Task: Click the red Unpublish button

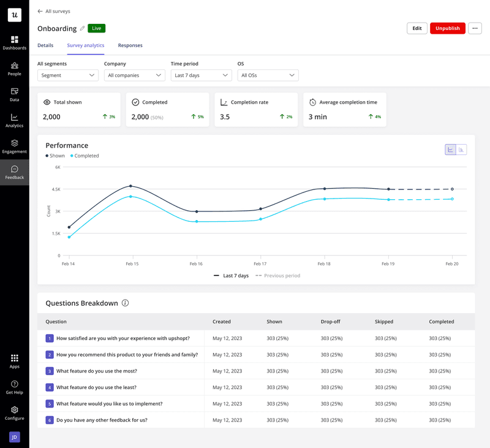Action: click(x=447, y=28)
